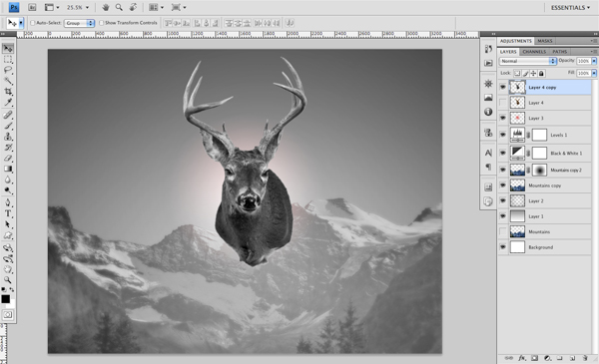Viewport: 599px width, 364px height.
Task: Delete layer using the trash icon
Action: pyautogui.click(x=585, y=358)
